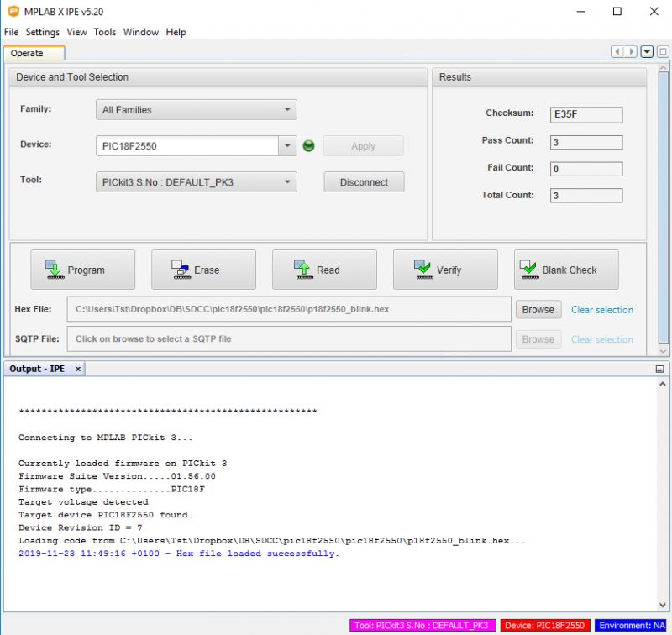The height and width of the screenshot is (635, 672).
Task: Click the 'Currently loaded firmware on PICkit 3' line
Action: coord(123,463)
